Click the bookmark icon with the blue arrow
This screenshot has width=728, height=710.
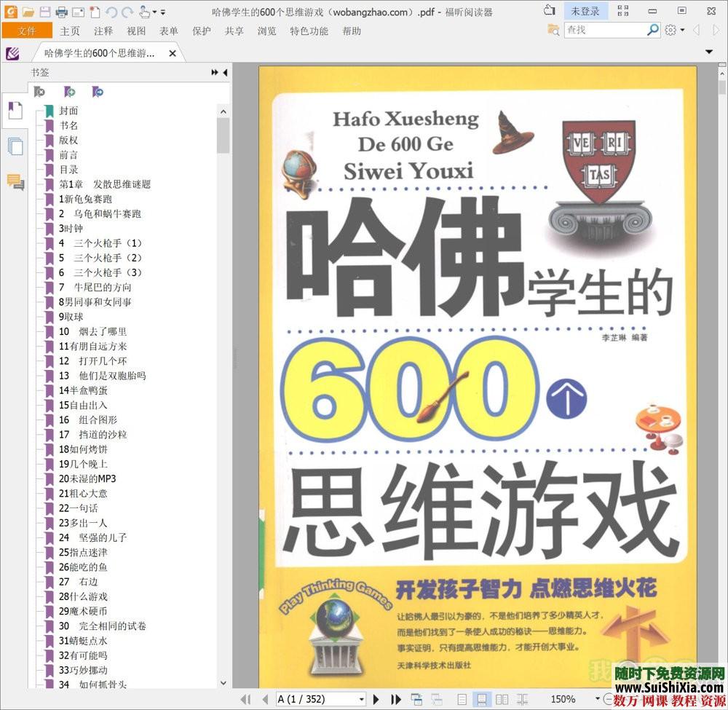98,92
